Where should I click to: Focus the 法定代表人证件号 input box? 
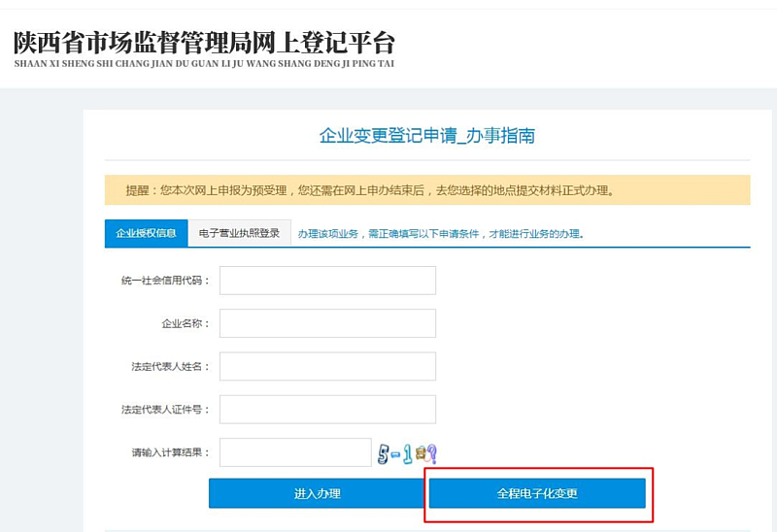click(327, 410)
